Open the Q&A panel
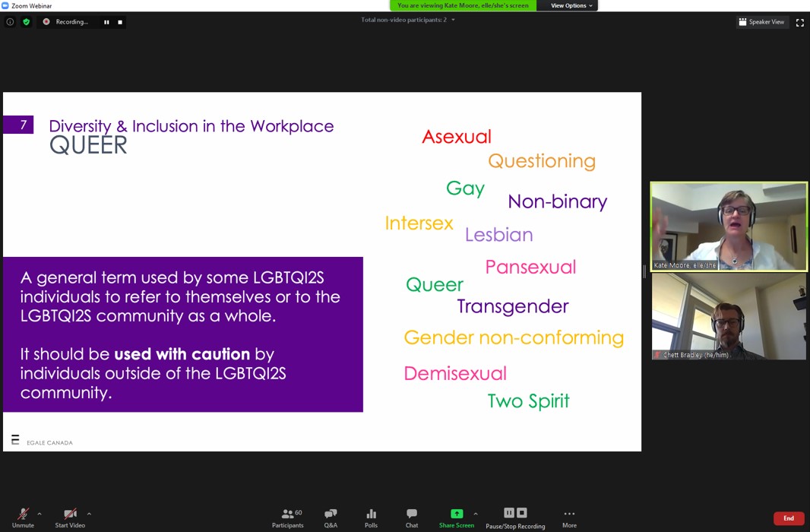The height and width of the screenshot is (532, 810). click(331, 518)
